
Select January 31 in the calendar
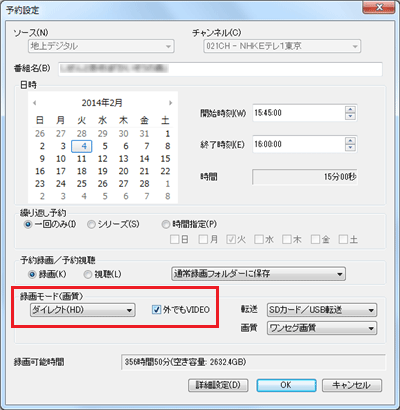pyautogui.click(x=144, y=134)
